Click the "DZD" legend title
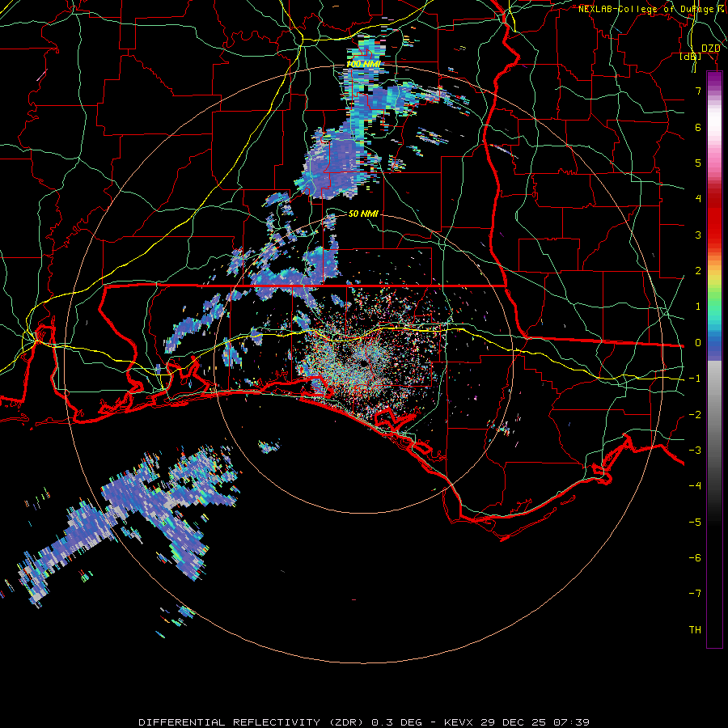The height and width of the screenshot is (728, 728). pyautogui.click(x=710, y=49)
